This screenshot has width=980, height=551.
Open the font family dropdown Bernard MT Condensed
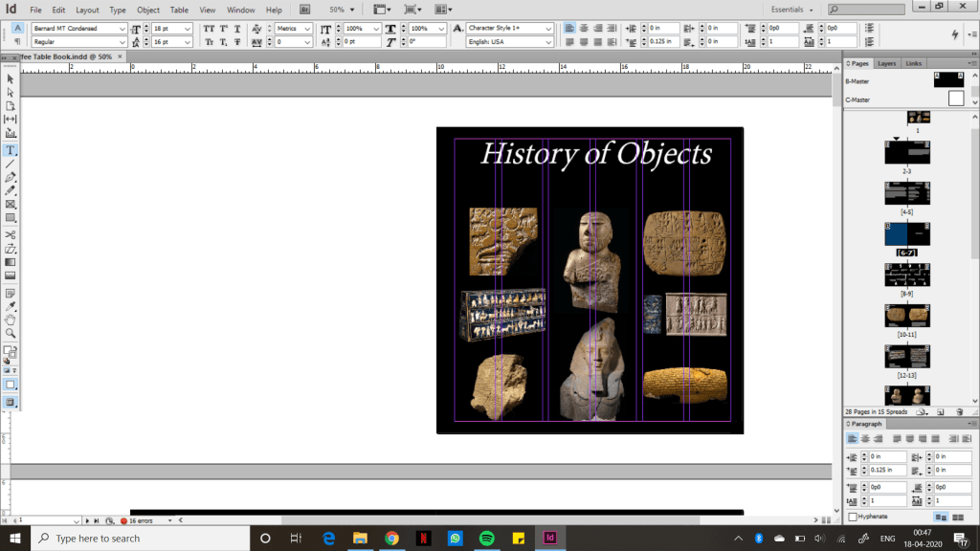point(122,29)
